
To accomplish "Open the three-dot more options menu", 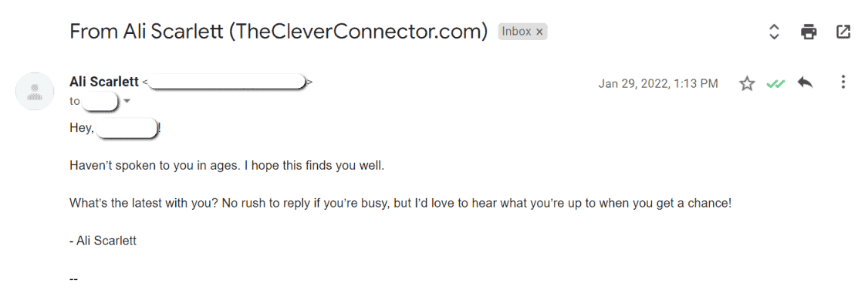I will [x=843, y=83].
